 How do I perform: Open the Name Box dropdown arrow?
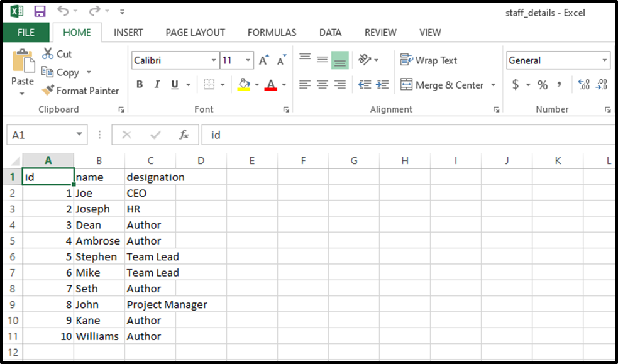click(79, 135)
